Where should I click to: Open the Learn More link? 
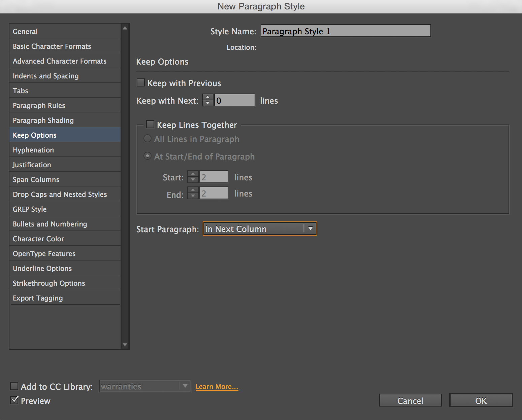pyautogui.click(x=217, y=387)
